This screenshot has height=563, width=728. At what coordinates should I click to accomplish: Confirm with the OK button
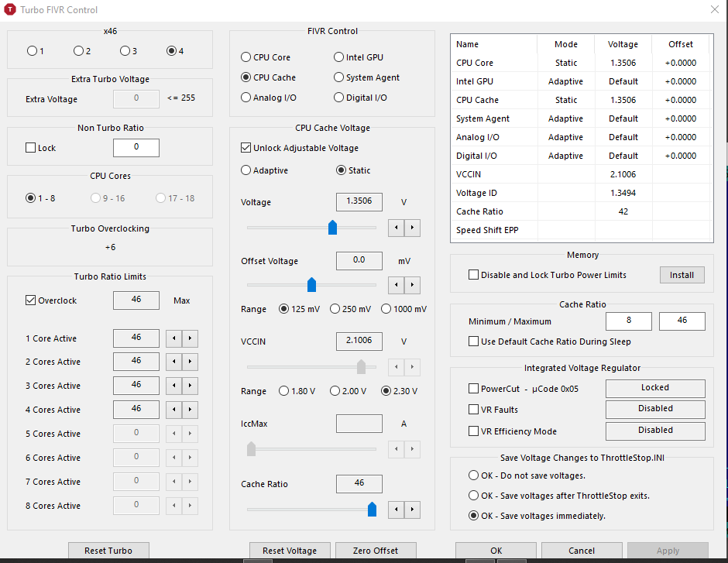click(x=496, y=551)
